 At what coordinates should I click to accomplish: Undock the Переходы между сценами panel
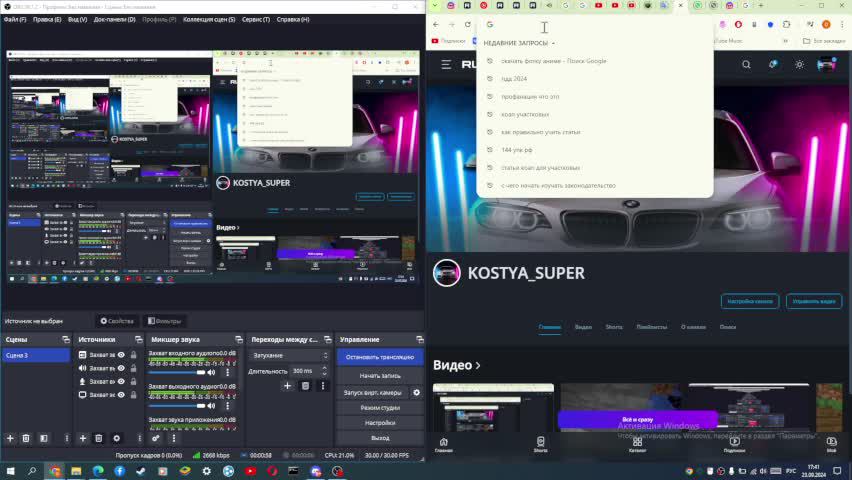point(327,340)
